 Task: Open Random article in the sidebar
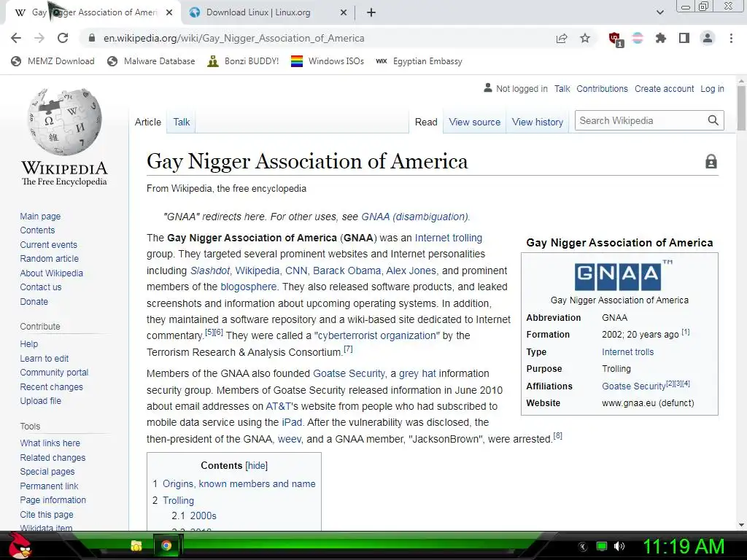(x=49, y=259)
